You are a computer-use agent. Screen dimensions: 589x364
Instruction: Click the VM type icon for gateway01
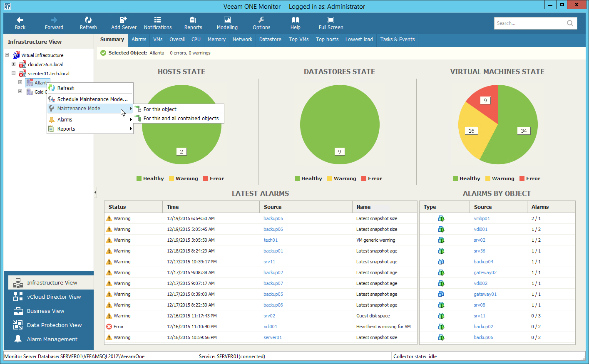tap(441, 294)
